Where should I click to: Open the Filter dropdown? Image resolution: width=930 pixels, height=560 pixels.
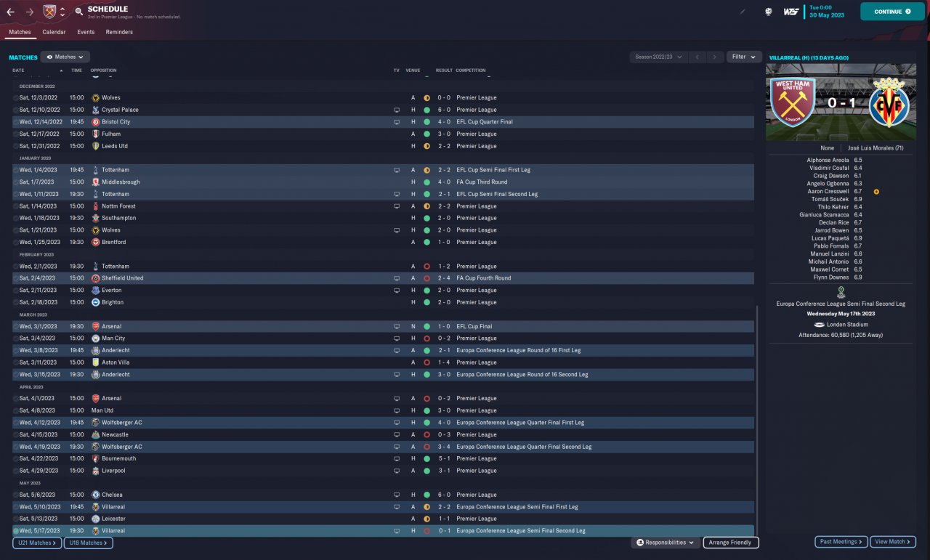point(743,57)
